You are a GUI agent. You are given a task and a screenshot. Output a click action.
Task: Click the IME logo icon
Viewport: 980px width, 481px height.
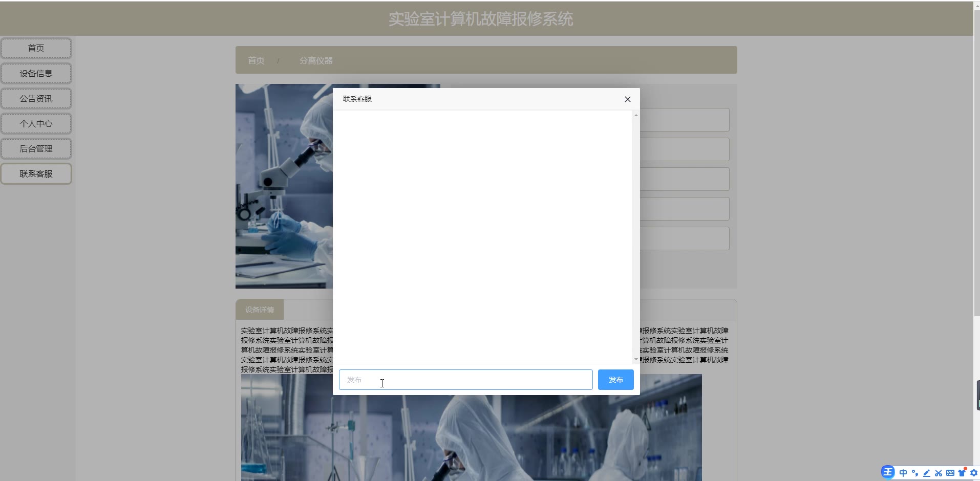[887, 472]
